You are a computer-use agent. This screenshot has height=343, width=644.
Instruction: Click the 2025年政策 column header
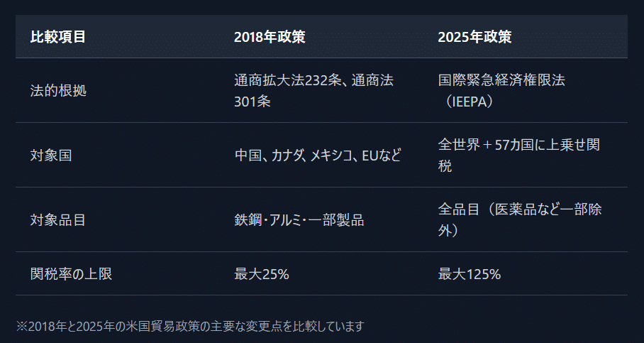coord(474,37)
